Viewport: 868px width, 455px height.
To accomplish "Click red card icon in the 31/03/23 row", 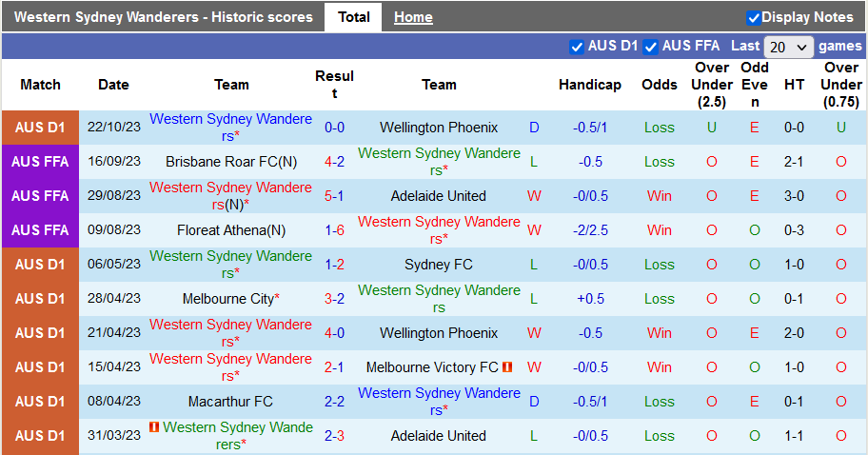I will [153, 427].
